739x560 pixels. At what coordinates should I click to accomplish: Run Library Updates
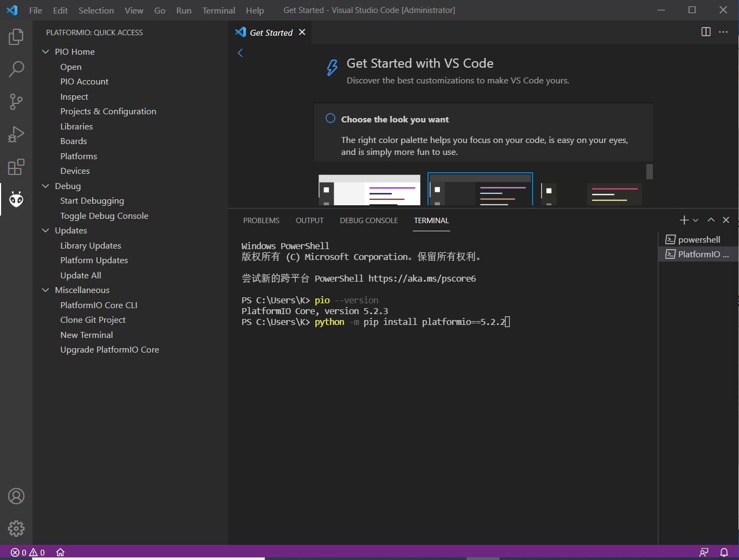pos(90,245)
